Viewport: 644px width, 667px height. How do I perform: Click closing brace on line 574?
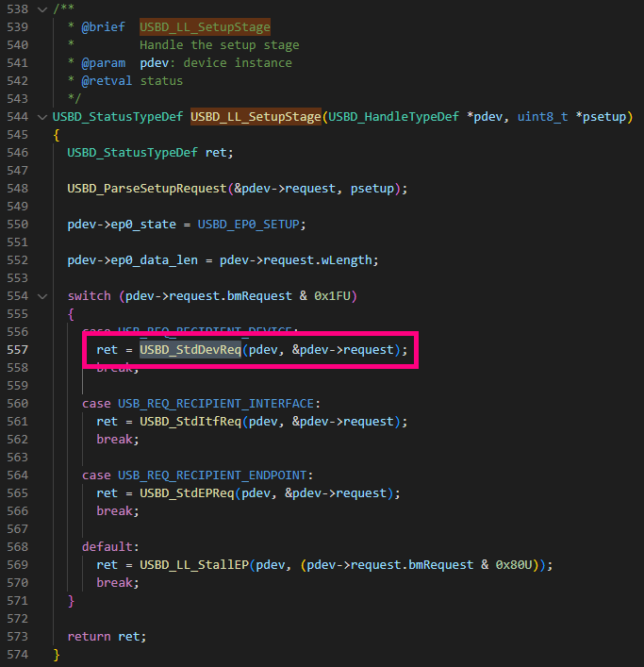[x=57, y=655]
